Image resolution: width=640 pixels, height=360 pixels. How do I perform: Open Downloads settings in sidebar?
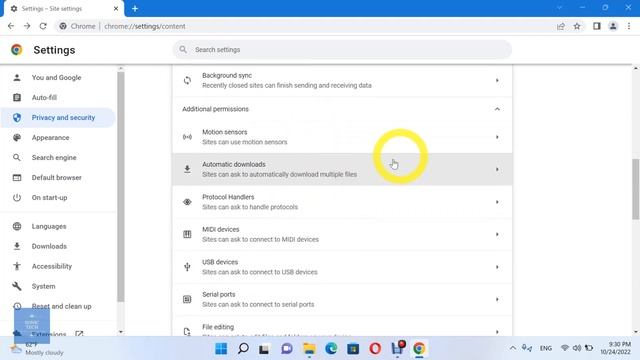pos(58,246)
